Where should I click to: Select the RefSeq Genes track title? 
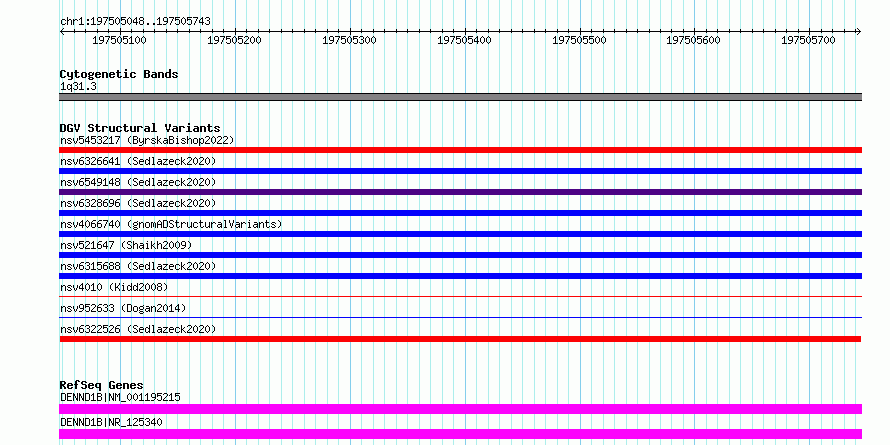[x=102, y=385]
